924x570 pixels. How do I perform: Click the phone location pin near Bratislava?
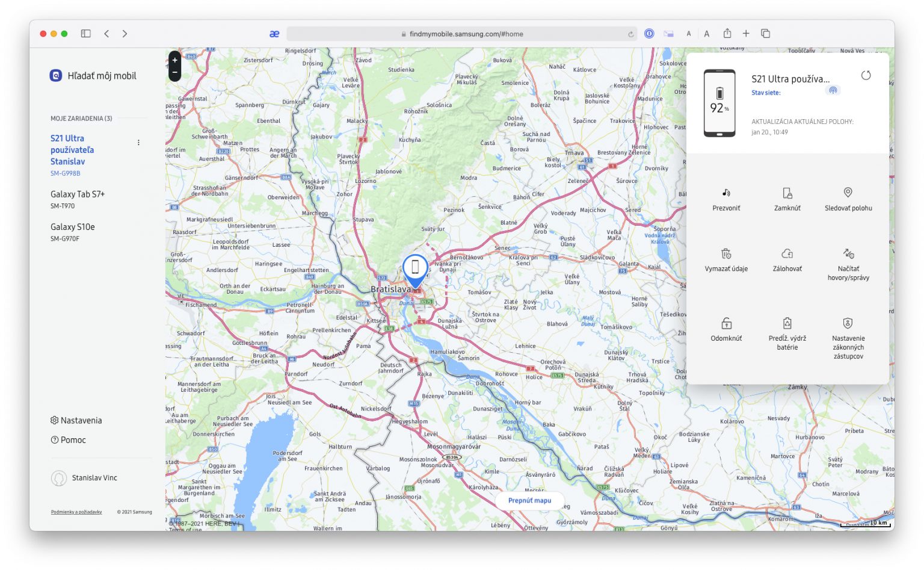point(415,270)
